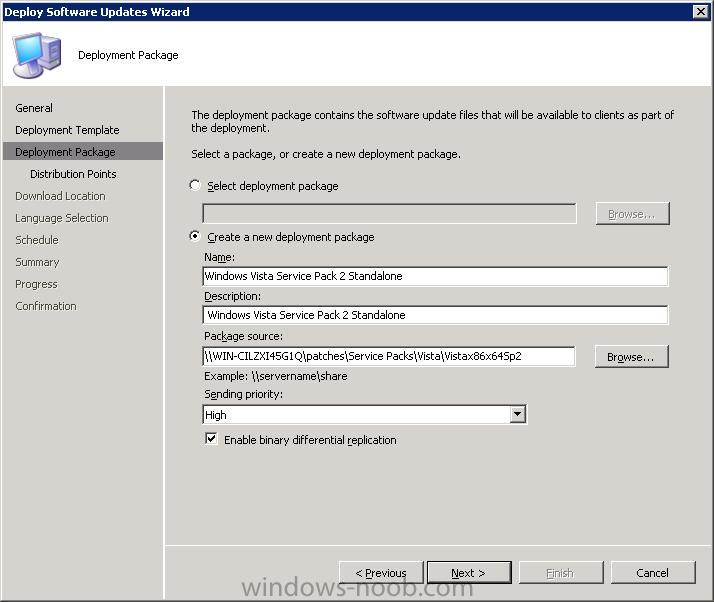Go back with the Previous button
The height and width of the screenshot is (602, 714).
click(381, 572)
